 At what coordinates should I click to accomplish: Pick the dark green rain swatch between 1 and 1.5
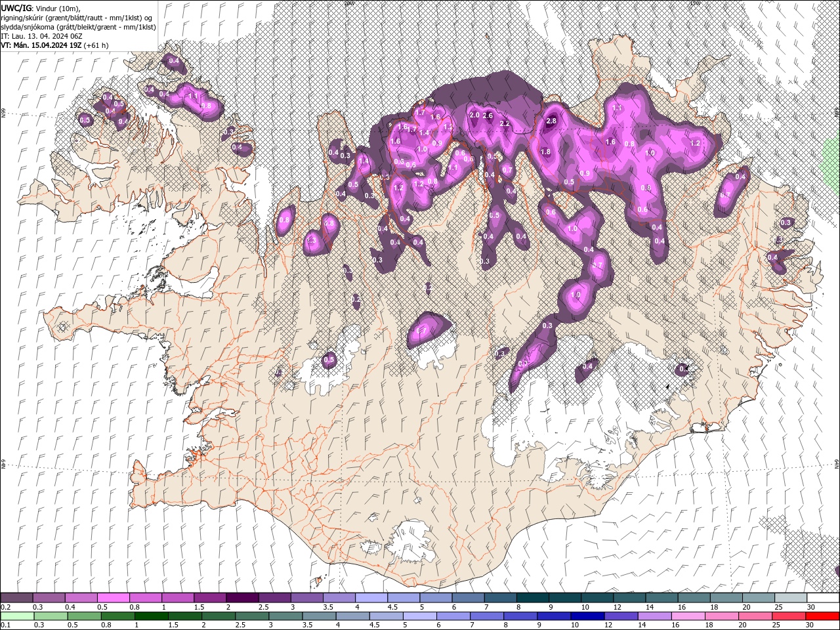tap(152, 616)
